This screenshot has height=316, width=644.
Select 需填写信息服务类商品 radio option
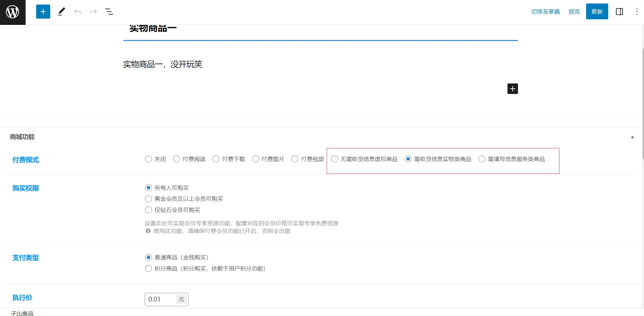coord(482,159)
